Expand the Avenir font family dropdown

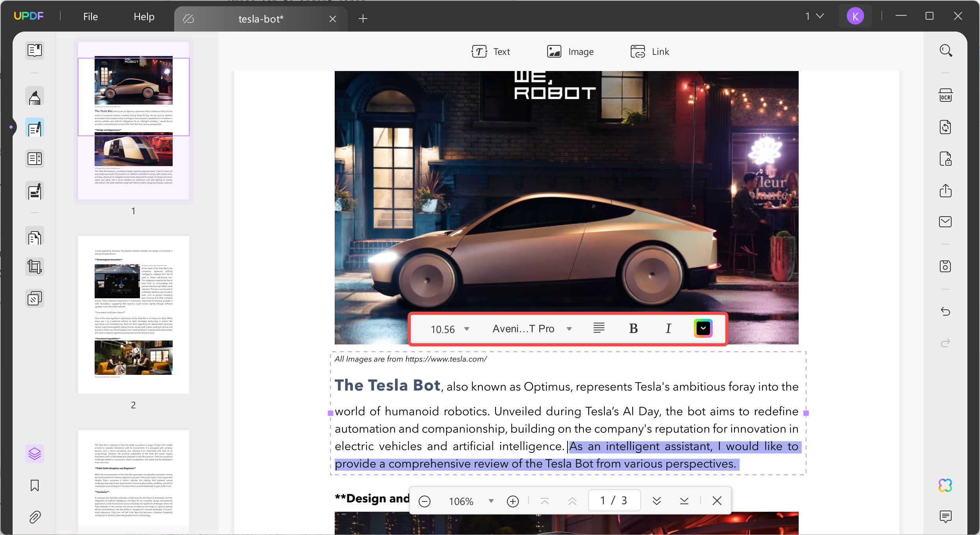tap(569, 329)
